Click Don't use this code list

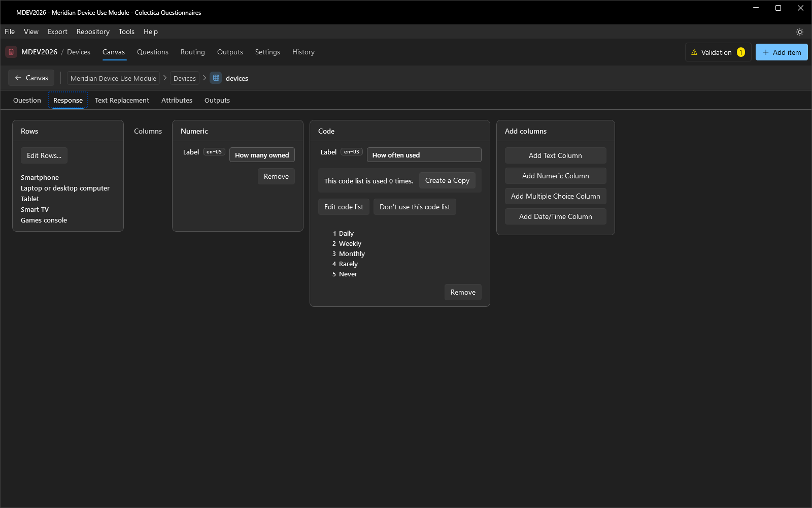click(x=415, y=207)
